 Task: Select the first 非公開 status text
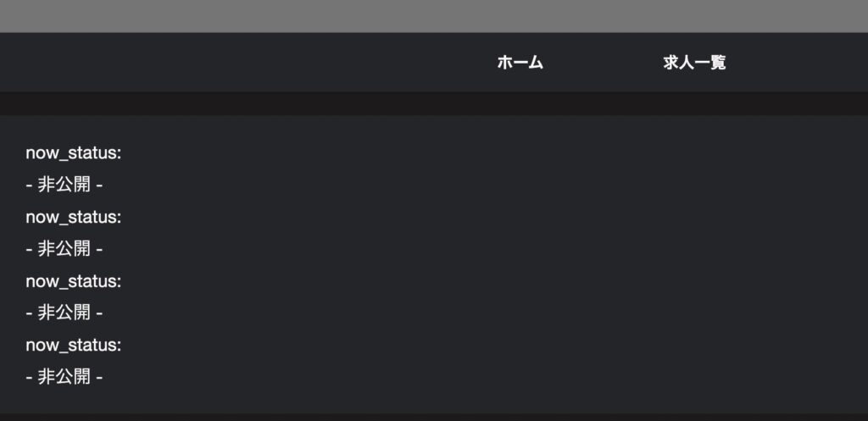point(64,185)
